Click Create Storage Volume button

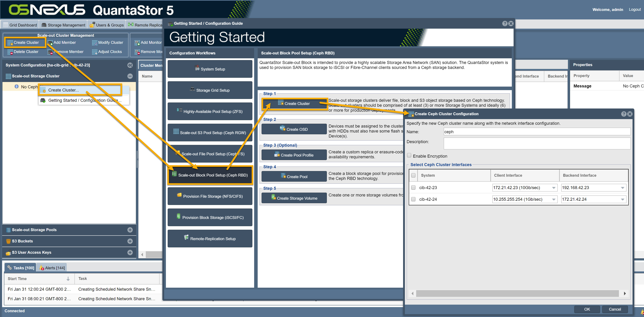pyautogui.click(x=294, y=198)
